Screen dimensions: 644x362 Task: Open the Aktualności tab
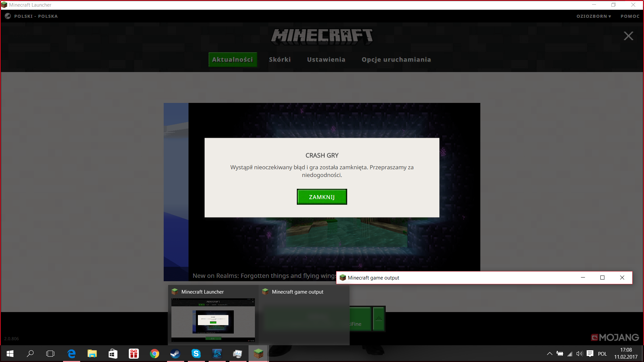[x=232, y=60]
